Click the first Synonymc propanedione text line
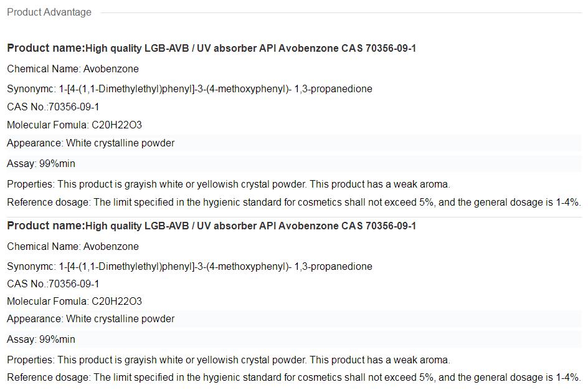 click(189, 88)
